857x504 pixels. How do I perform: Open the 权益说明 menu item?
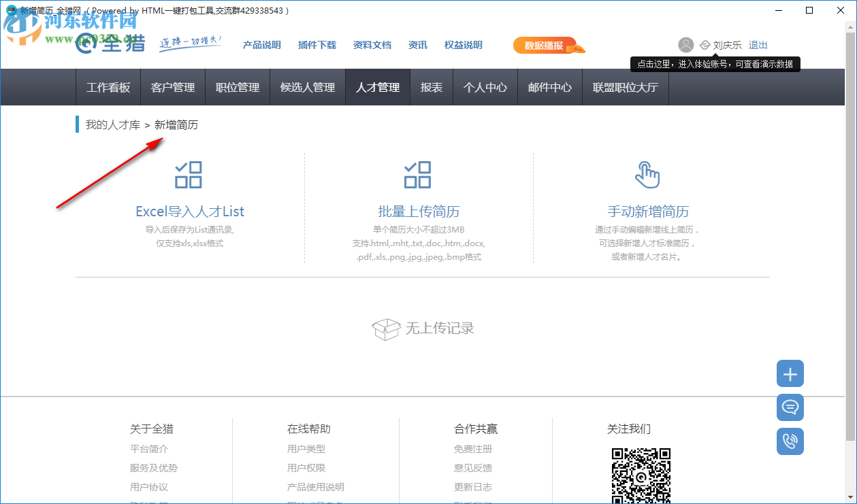click(x=464, y=45)
